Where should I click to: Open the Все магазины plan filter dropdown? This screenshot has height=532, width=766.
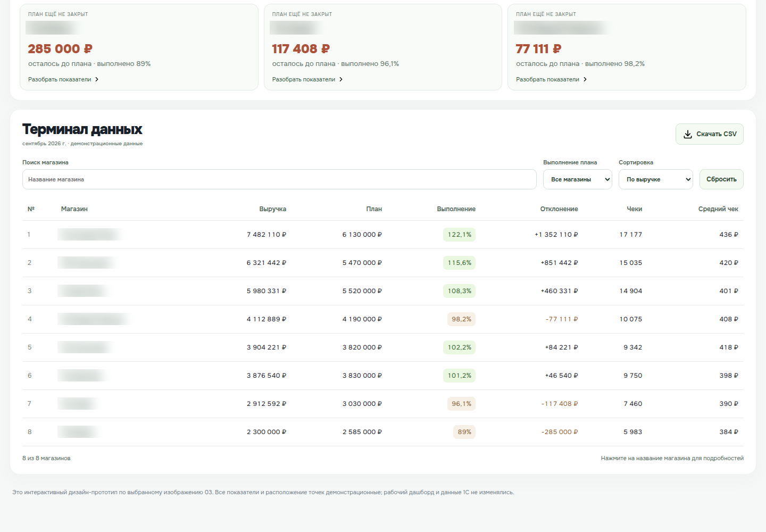click(578, 179)
